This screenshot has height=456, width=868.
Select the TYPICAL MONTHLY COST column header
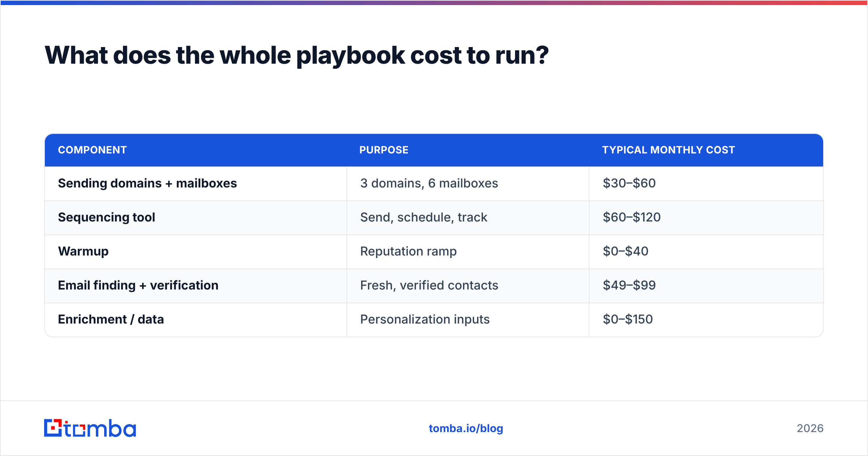(706, 150)
